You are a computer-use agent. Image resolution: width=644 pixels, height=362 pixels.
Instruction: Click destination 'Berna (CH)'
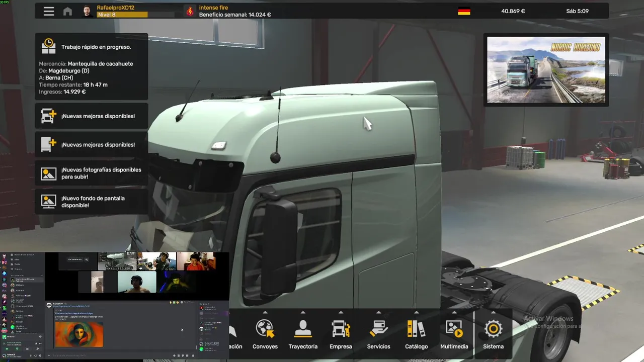(59, 78)
